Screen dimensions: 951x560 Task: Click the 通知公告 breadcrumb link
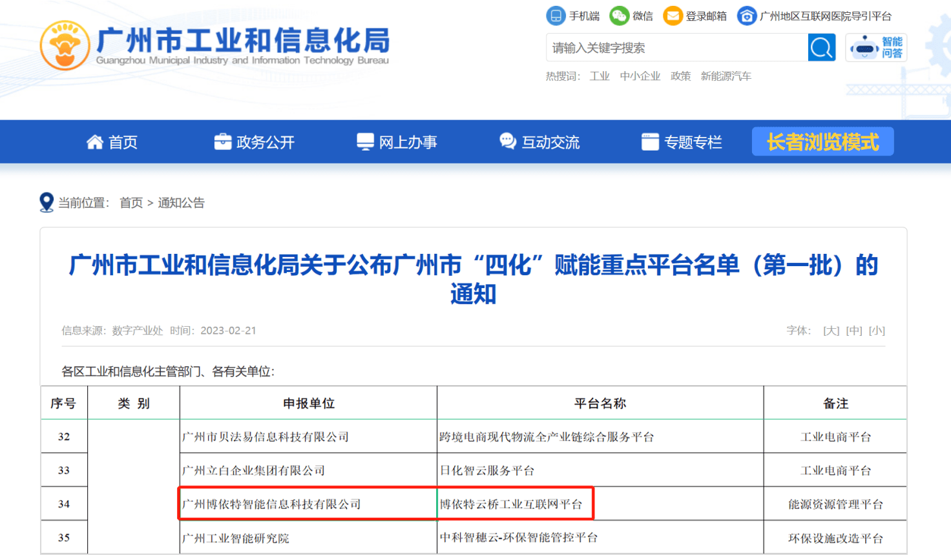pyautogui.click(x=181, y=203)
